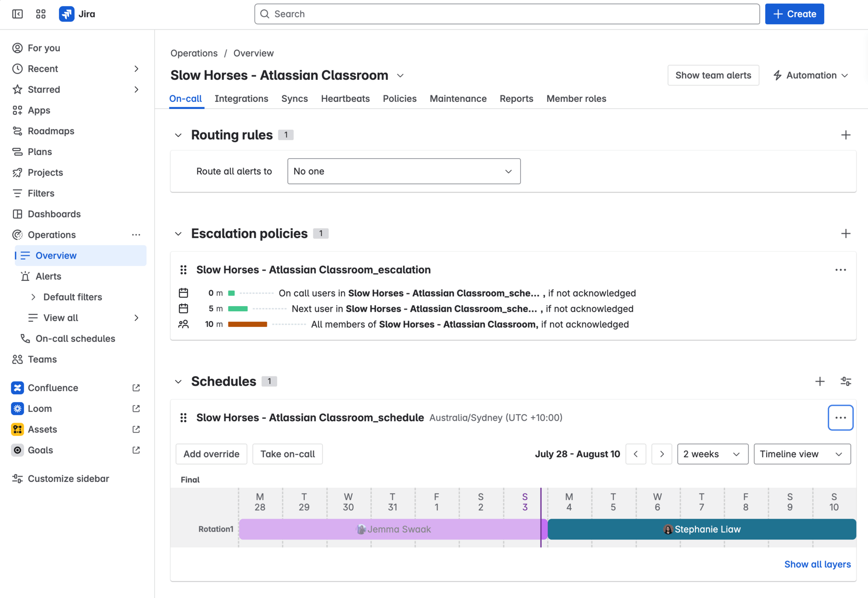868x598 pixels.
Task: Collapse the Routing rules section
Action: pos(178,135)
